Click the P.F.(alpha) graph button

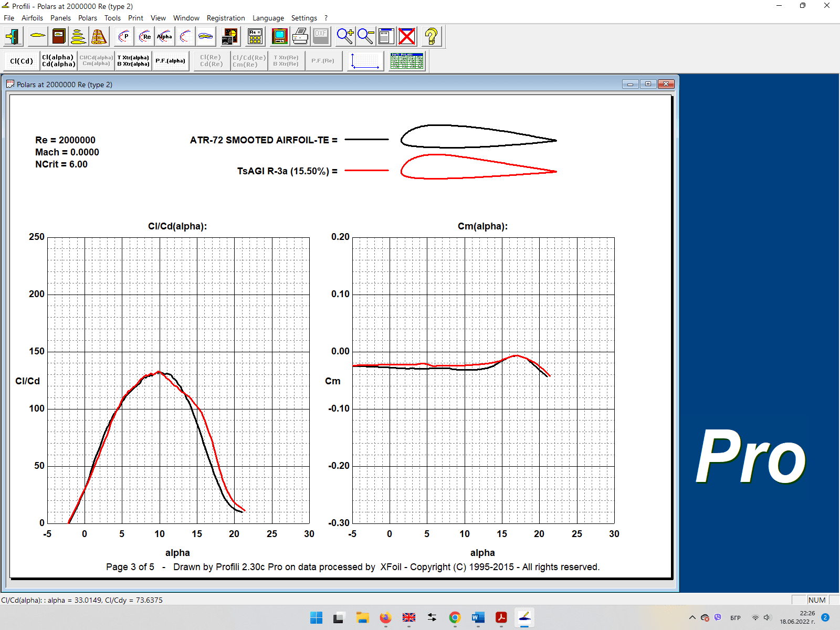170,61
